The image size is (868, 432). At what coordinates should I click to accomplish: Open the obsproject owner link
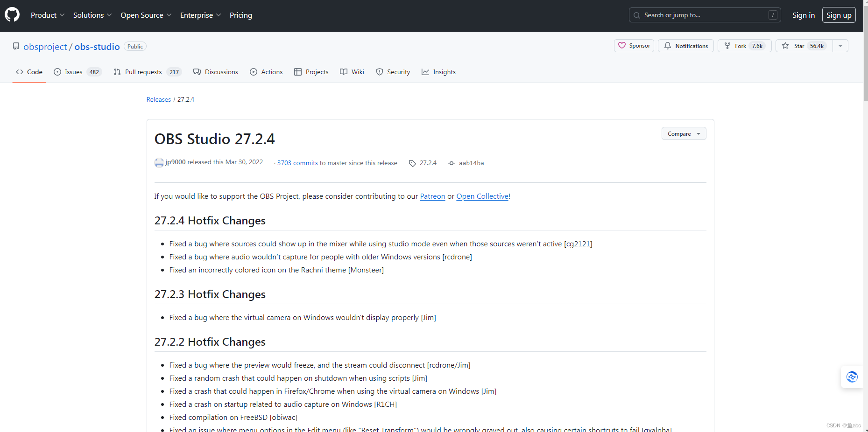[x=45, y=47]
